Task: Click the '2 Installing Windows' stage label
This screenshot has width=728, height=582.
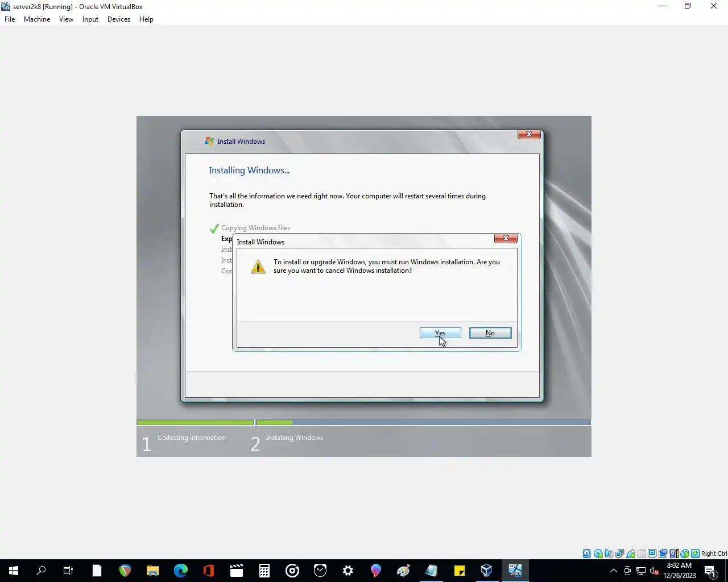Action: pos(287,442)
